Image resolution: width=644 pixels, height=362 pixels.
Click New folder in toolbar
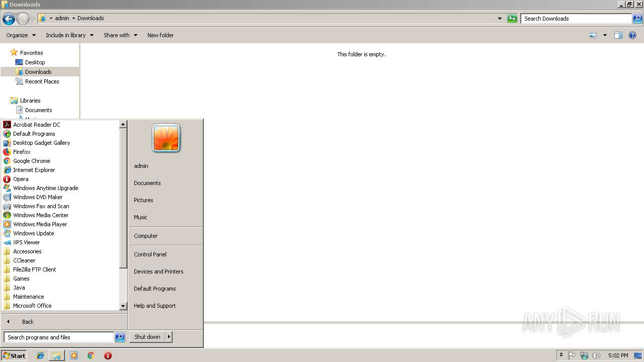(x=160, y=35)
